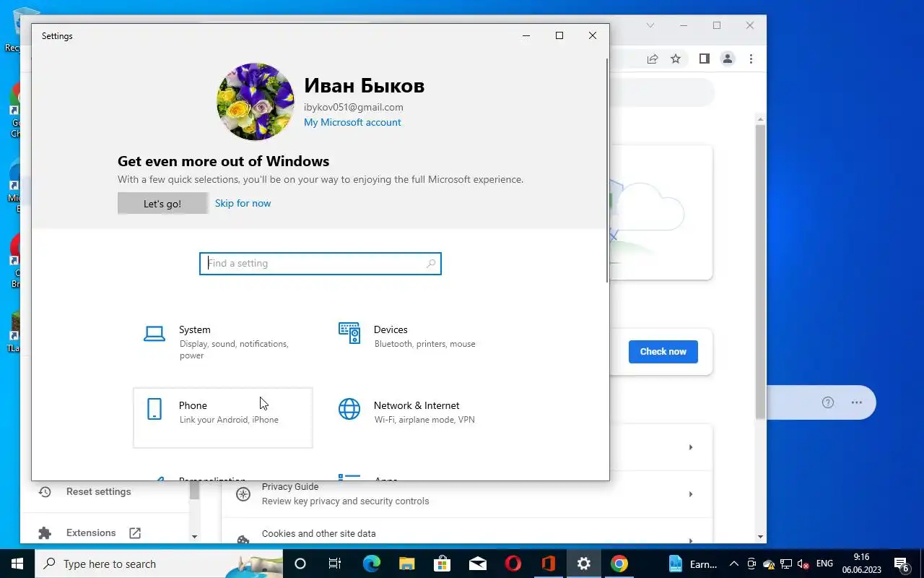Click the Extensions external link icon

point(135,532)
